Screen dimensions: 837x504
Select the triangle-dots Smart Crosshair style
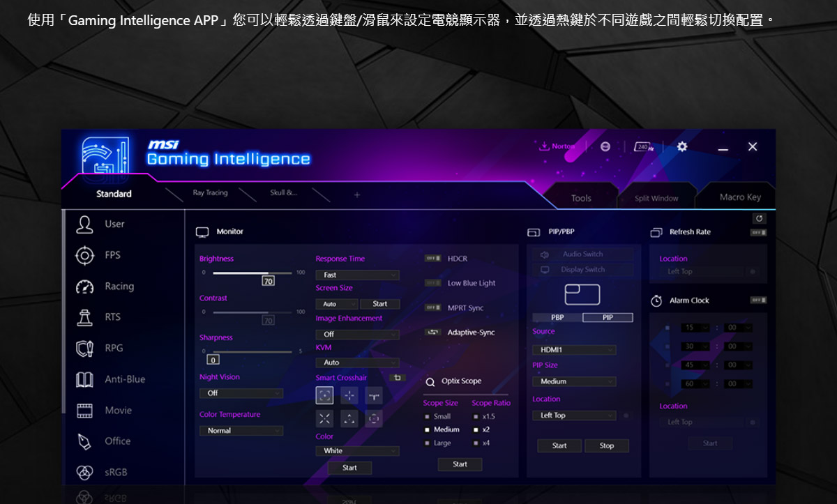coord(349,418)
